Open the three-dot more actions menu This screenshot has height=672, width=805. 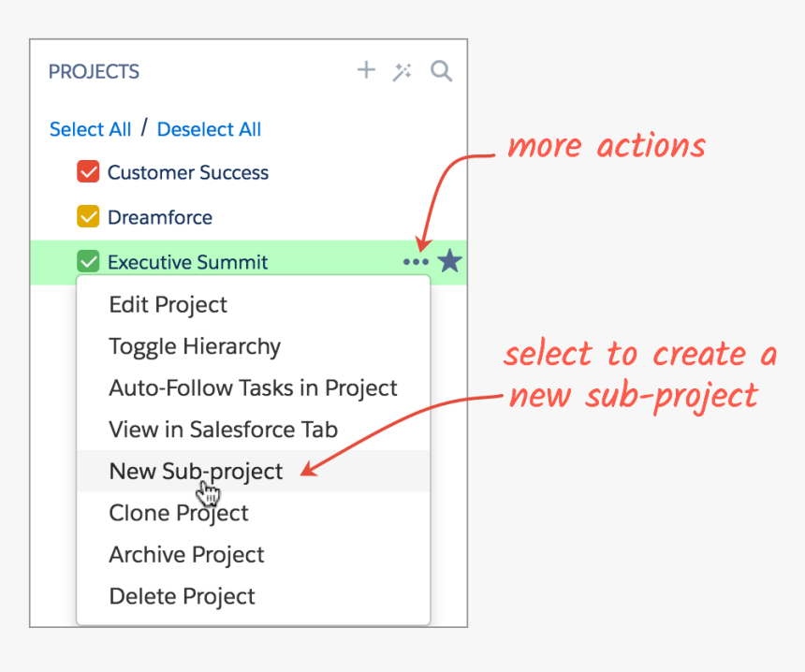[416, 262]
